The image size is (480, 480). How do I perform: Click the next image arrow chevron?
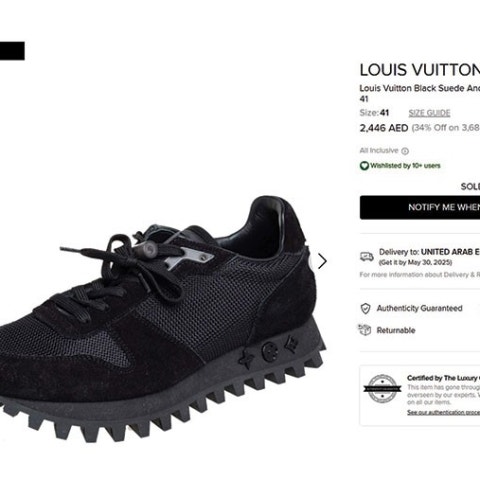(322, 261)
